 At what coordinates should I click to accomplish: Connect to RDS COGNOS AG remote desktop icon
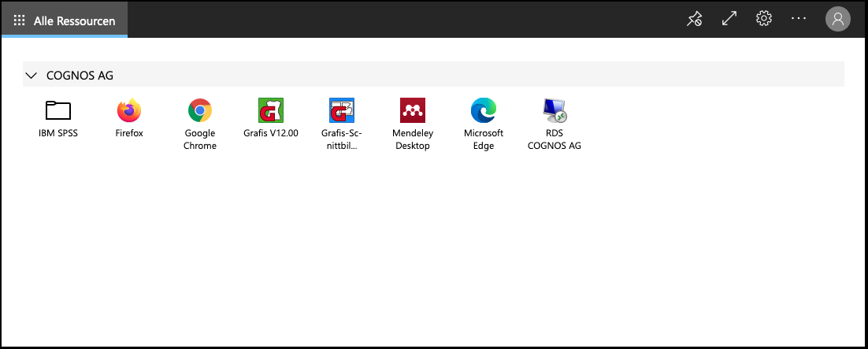[554, 110]
